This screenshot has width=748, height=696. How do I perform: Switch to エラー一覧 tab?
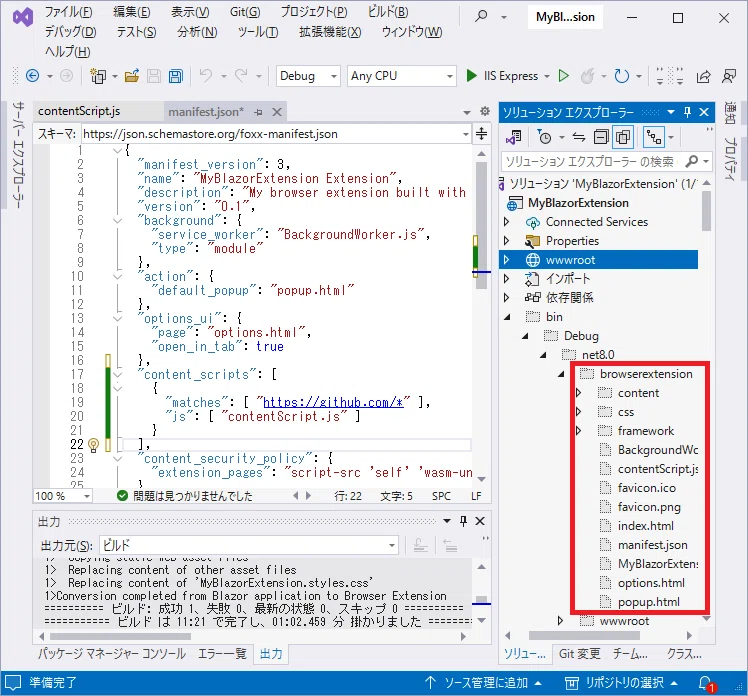click(222, 654)
